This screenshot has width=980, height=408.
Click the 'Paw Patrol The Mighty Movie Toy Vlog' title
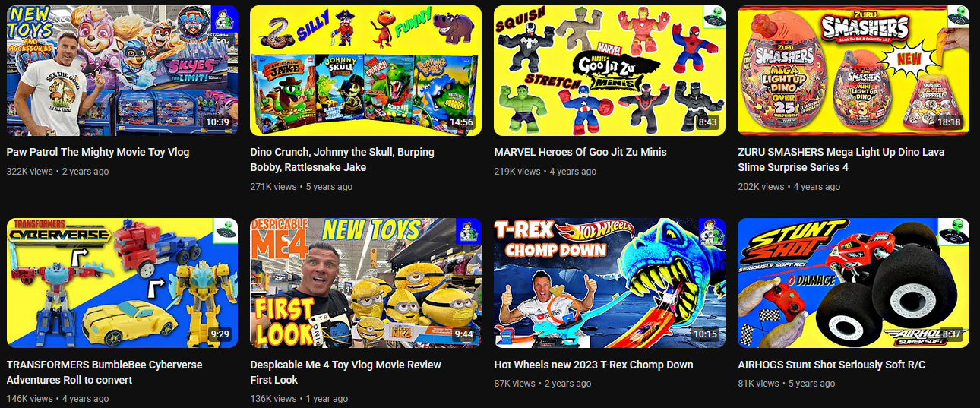(98, 152)
